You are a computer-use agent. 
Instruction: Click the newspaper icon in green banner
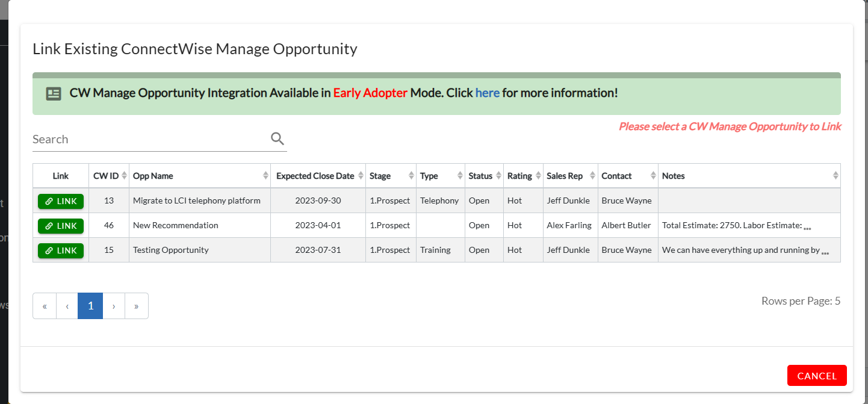54,93
